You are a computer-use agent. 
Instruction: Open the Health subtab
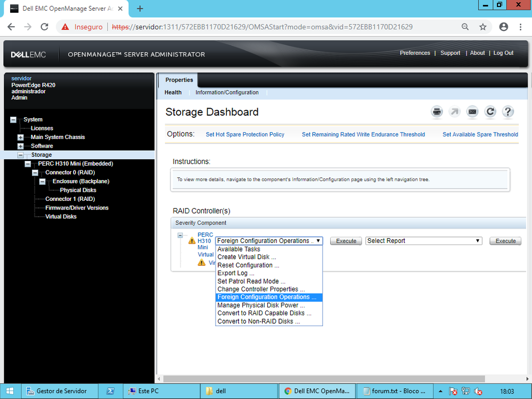173,92
